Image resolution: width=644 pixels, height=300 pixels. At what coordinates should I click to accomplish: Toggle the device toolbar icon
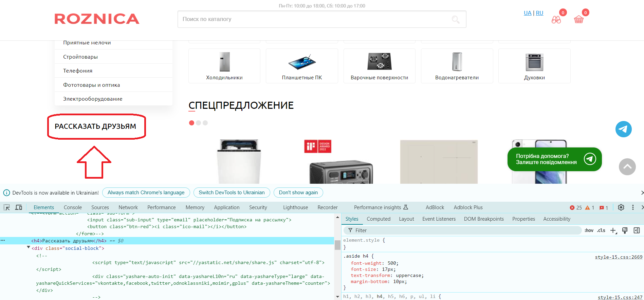pos(19,207)
